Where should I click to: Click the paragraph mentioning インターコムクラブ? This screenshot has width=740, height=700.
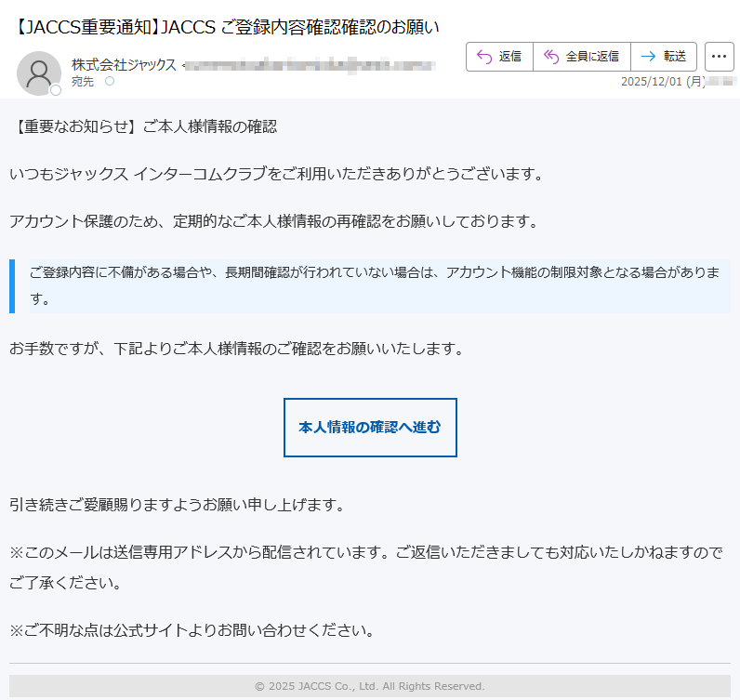[275, 174]
